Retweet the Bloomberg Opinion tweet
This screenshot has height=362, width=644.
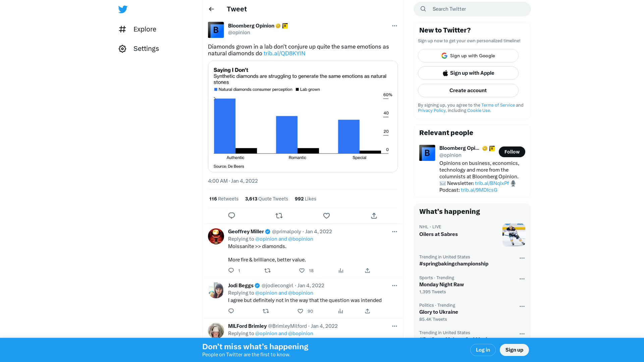pyautogui.click(x=279, y=216)
